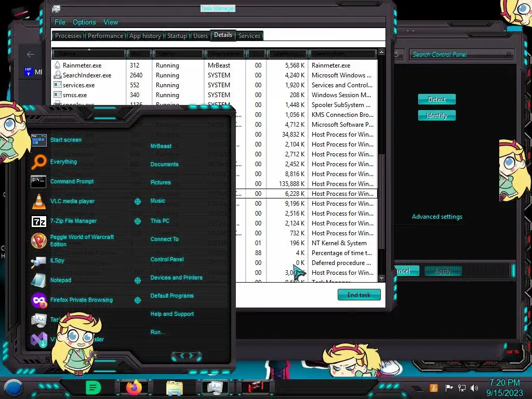Open Devices and Printers

(177, 277)
